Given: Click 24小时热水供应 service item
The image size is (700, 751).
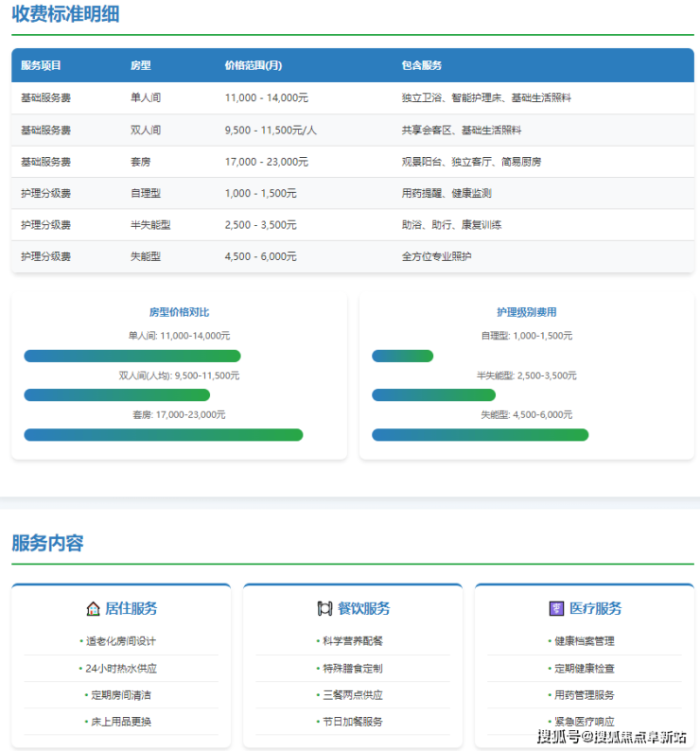Looking at the screenshot, I should coord(121,668).
